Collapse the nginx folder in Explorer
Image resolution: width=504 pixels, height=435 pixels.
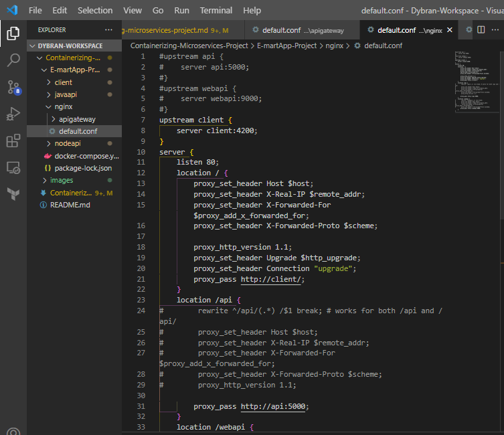62,106
